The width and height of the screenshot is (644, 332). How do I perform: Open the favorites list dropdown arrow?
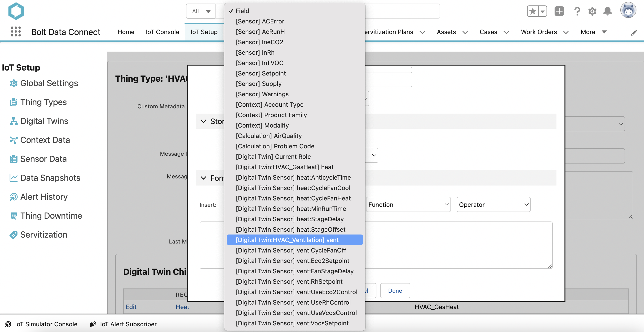(543, 11)
